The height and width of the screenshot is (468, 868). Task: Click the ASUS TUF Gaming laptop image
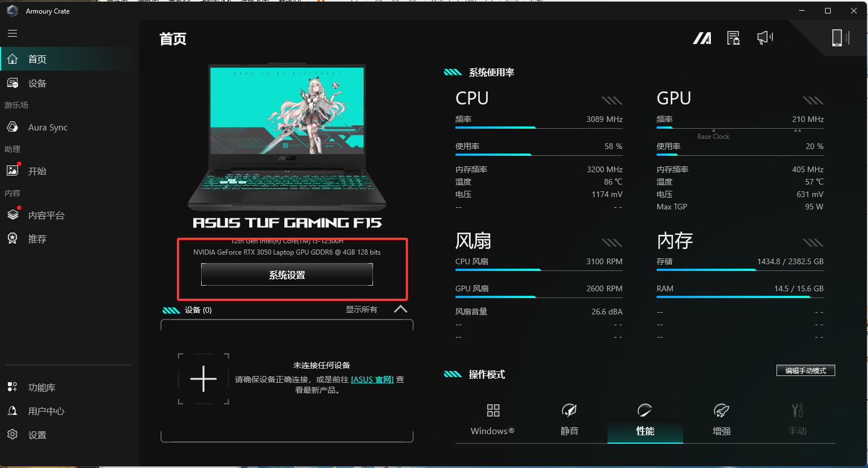point(287,137)
